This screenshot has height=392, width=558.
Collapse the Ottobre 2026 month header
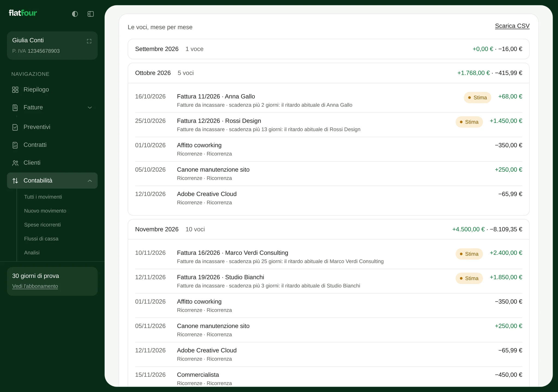tap(329, 73)
